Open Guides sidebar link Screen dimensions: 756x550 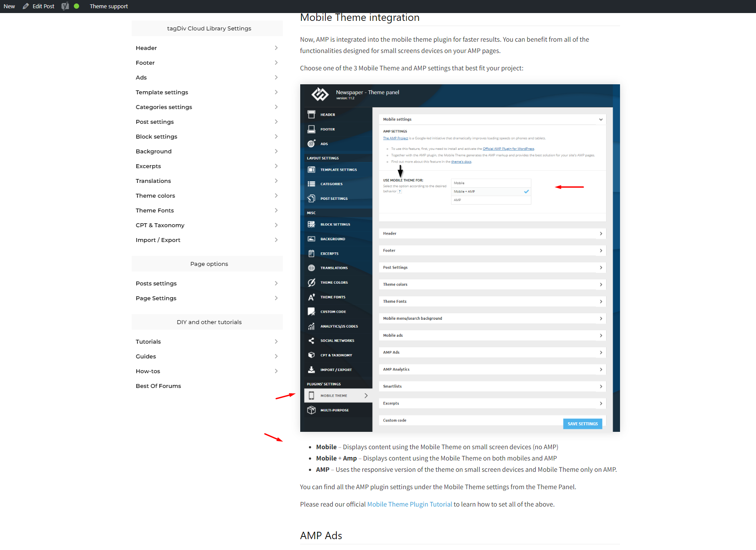coord(146,356)
